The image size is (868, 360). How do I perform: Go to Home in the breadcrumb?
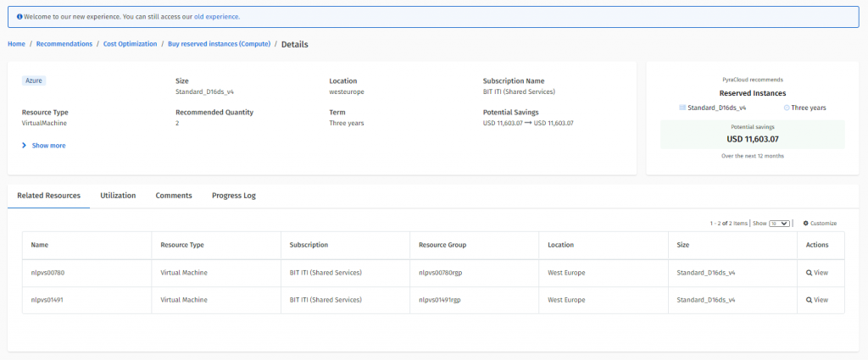16,44
